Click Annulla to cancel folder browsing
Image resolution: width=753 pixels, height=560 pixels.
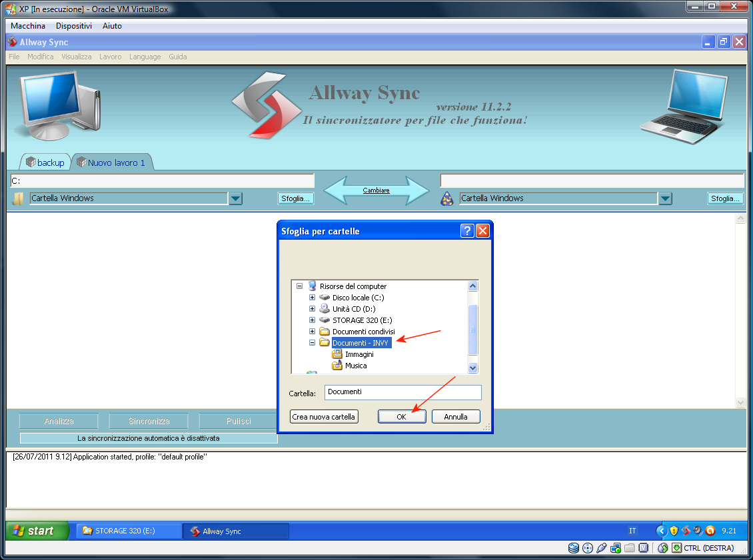(x=456, y=417)
